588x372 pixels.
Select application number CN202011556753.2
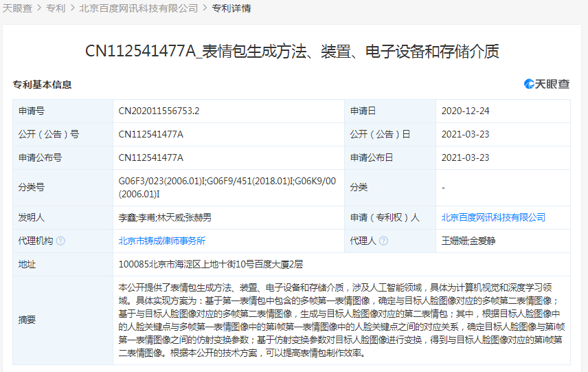(159, 111)
